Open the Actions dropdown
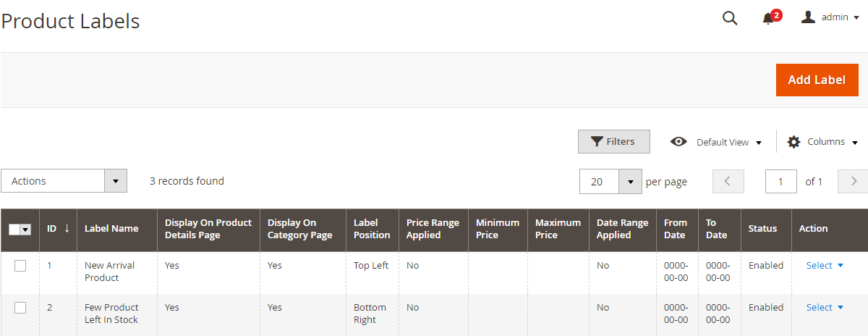 [64, 181]
